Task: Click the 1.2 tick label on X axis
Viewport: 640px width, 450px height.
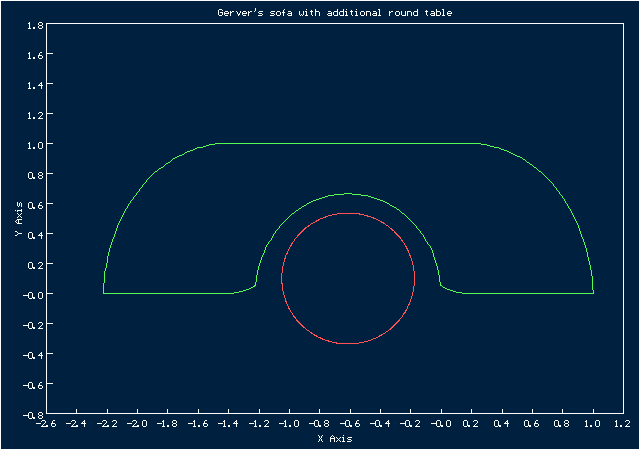Action: click(x=623, y=424)
